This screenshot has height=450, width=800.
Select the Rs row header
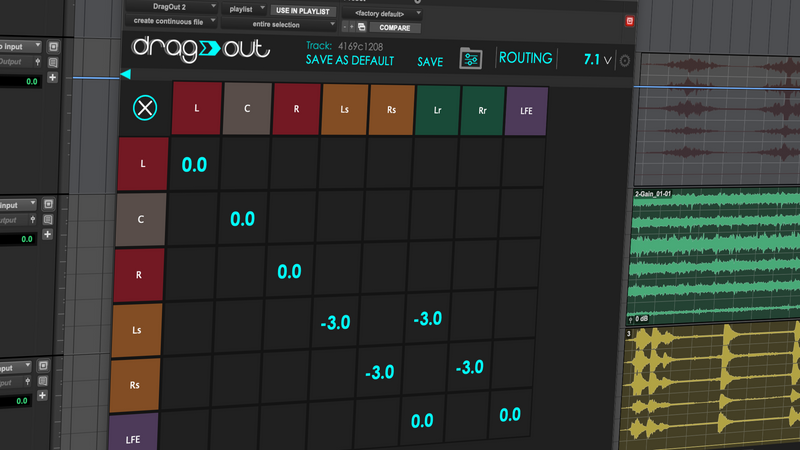pos(134,385)
